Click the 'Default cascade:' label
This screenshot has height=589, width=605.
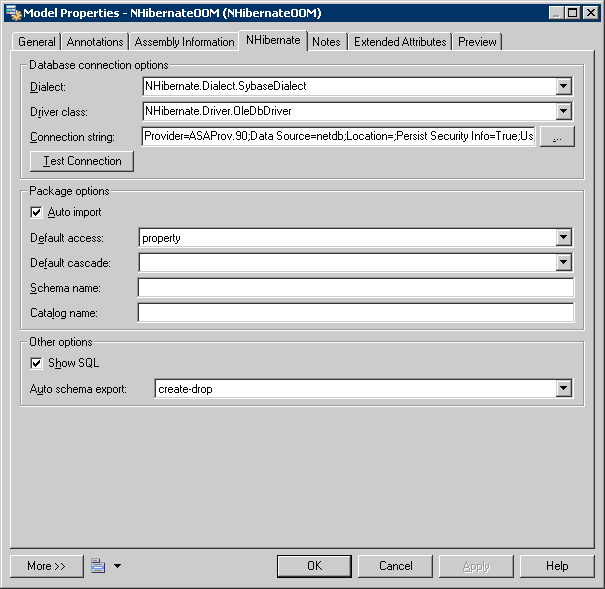tap(70, 263)
